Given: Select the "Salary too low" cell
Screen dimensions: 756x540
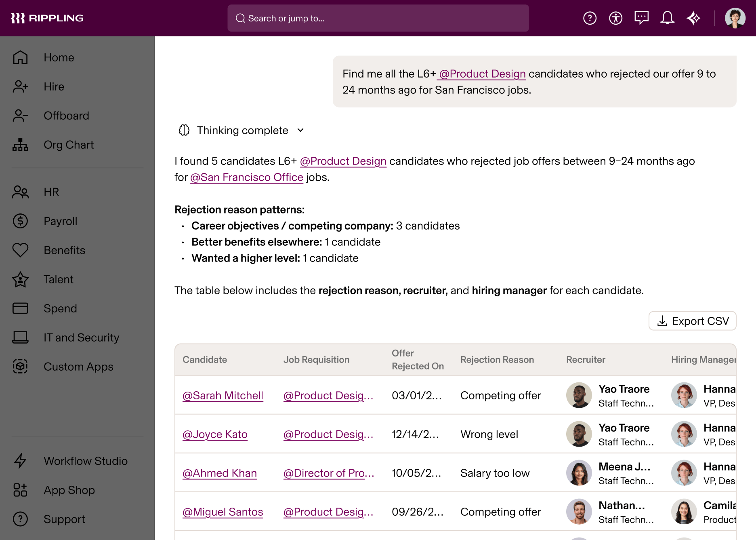Looking at the screenshot, I should click(x=495, y=473).
